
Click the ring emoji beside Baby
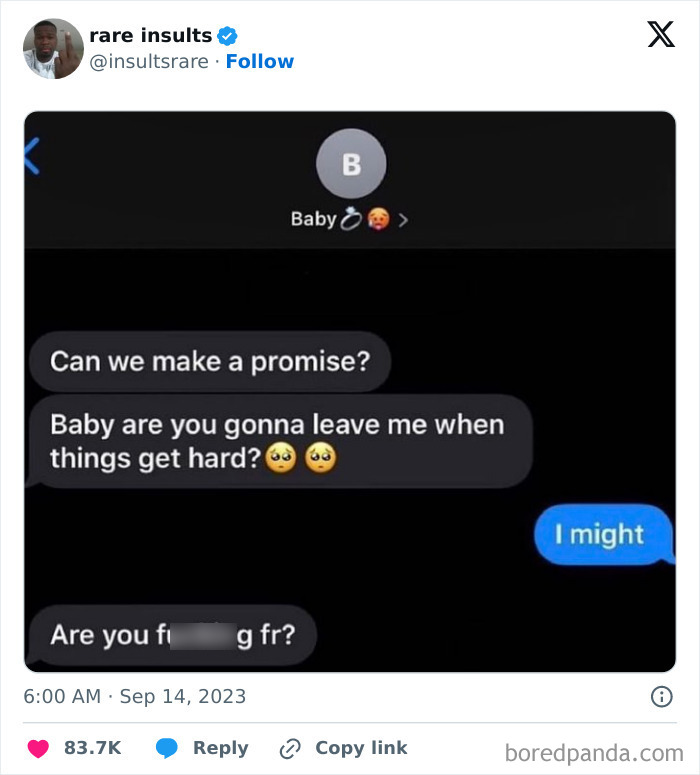[x=351, y=219]
